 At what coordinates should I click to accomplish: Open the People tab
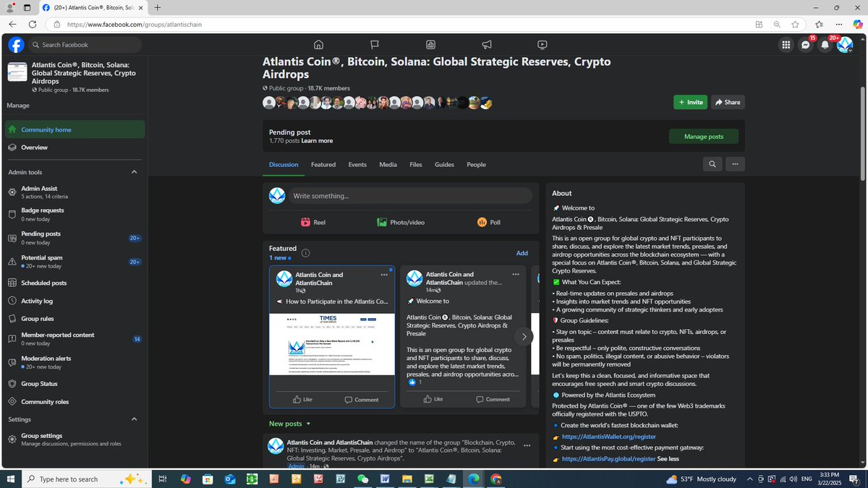coord(476,164)
